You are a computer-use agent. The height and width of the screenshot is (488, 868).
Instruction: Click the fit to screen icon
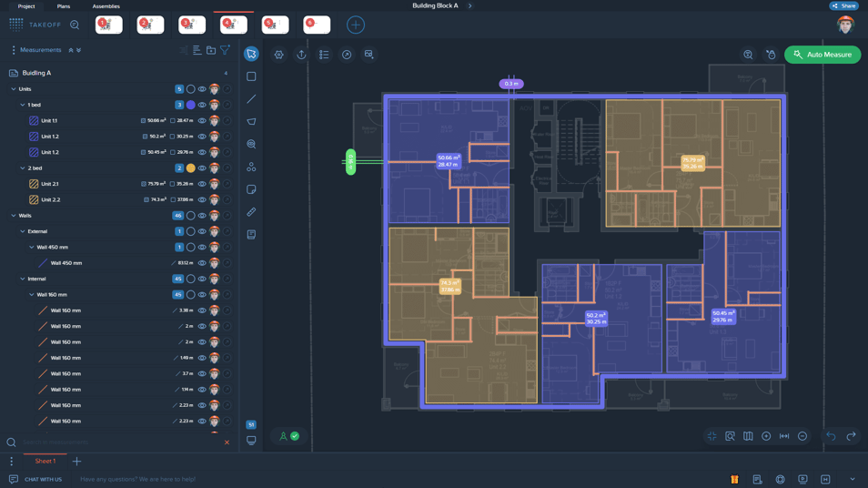point(712,436)
